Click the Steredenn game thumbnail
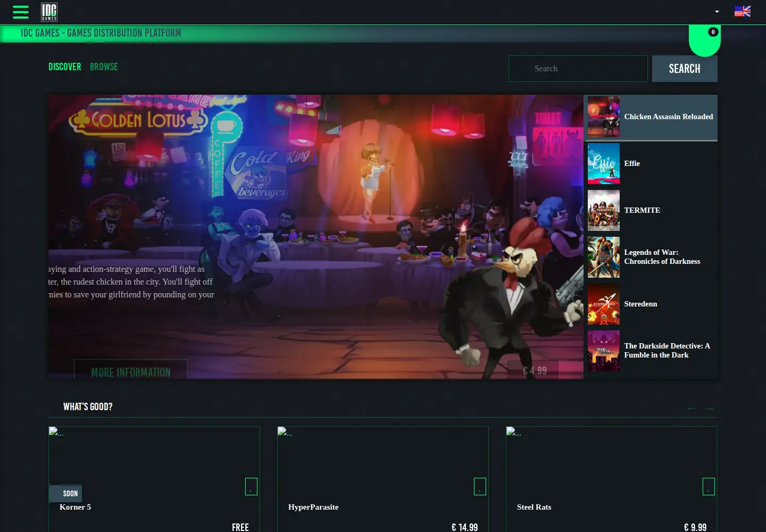766x532 pixels. coord(604,304)
